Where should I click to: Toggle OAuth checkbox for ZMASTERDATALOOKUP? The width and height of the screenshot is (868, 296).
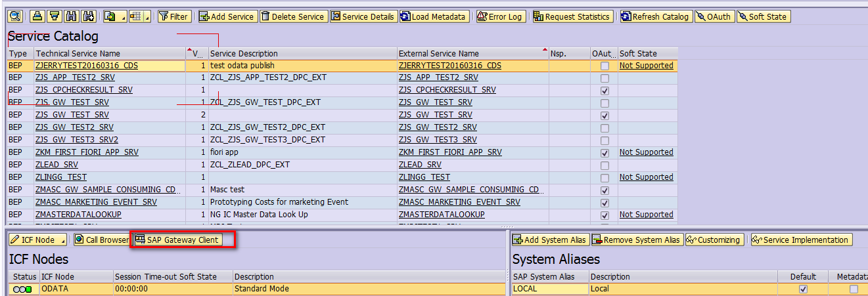pyautogui.click(x=605, y=215)
